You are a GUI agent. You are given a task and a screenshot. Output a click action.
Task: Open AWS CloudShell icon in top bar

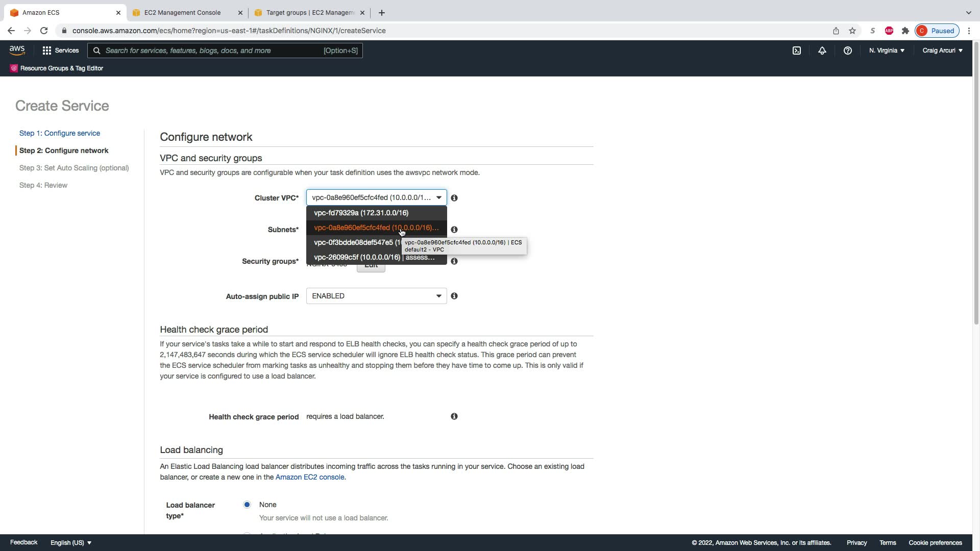[x=796, y=51]
